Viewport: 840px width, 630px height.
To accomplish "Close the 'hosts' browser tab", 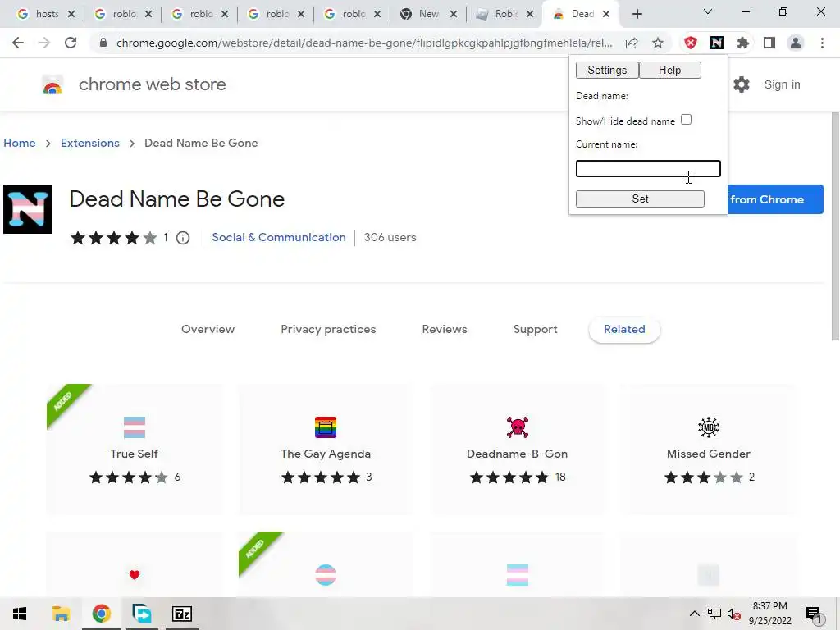I will point(71,15).
